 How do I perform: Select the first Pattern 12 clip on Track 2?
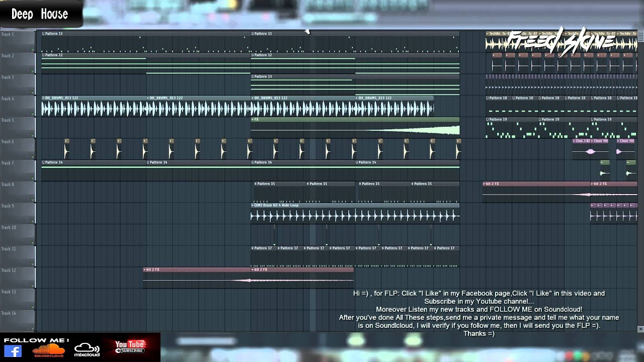tap(146, 63)
